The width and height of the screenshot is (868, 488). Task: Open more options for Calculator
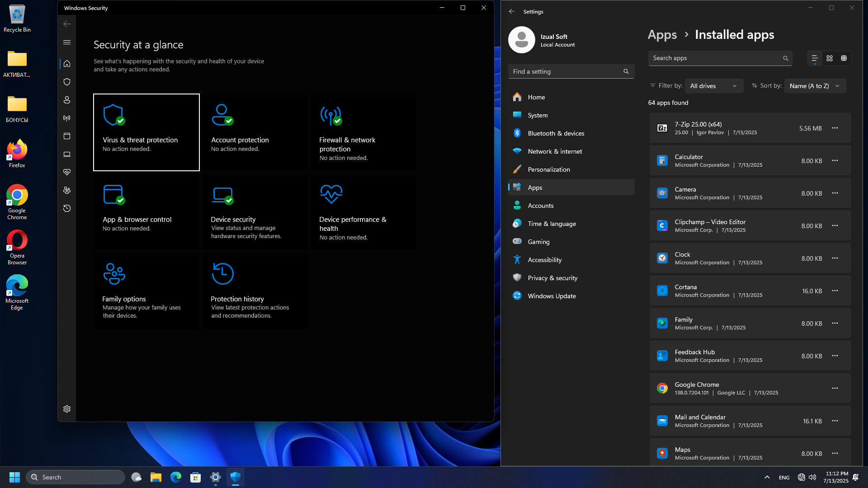click(835, 161)
